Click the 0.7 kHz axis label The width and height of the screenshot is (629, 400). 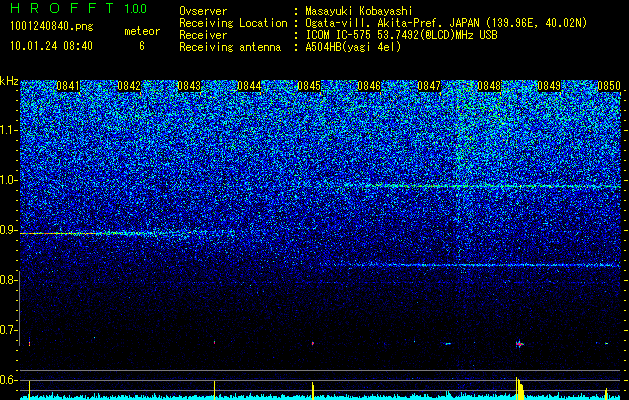point(9,330)
